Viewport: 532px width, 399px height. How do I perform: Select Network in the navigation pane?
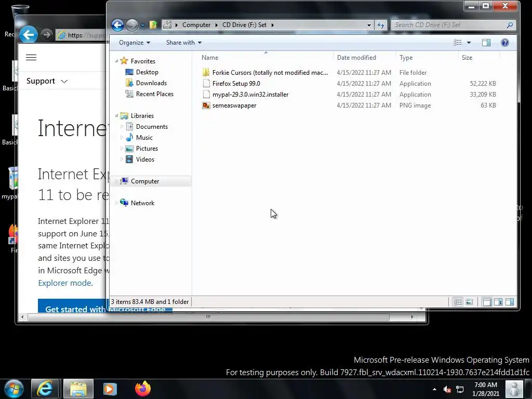click(142, 203)
